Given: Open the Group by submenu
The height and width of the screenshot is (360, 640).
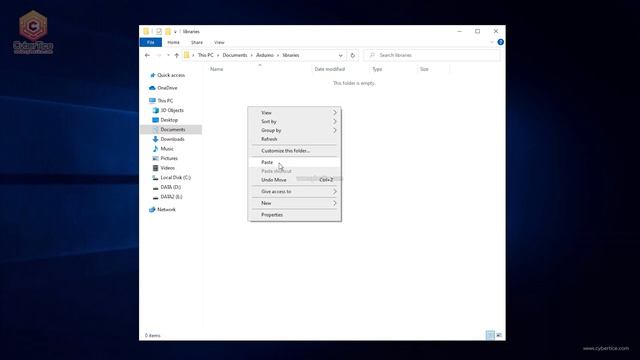Looking at the screenshot, I should 294,130.
